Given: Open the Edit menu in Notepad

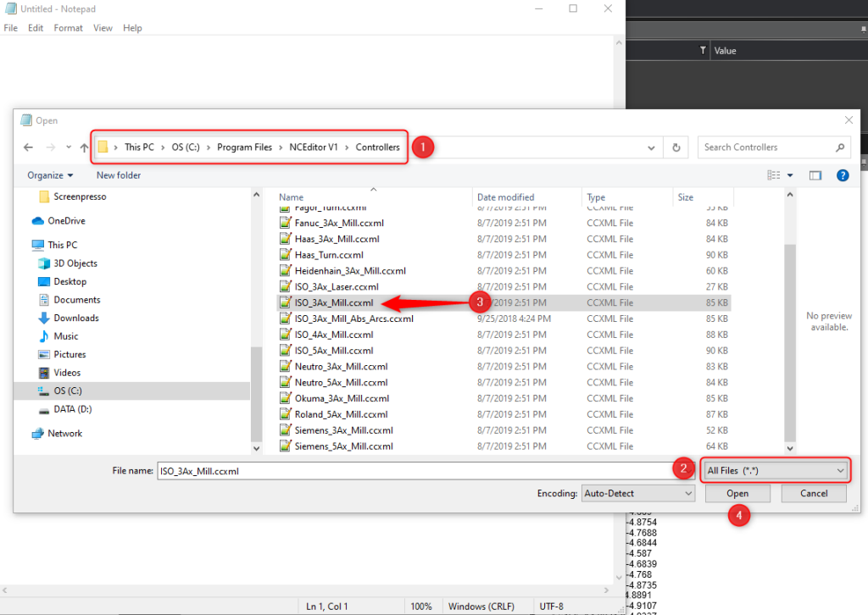Looking at the screenshot, I should pos(35,27).
